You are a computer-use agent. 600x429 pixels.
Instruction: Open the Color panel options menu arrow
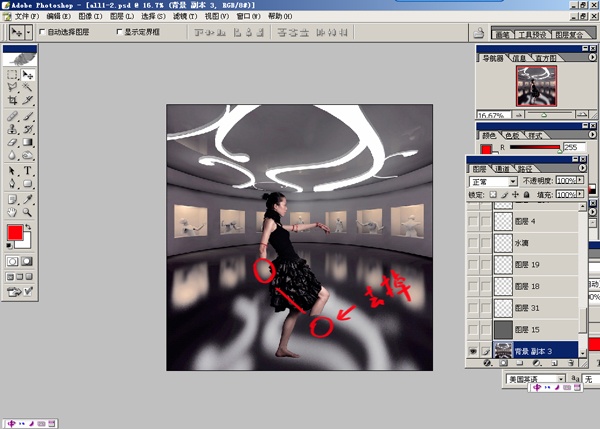click(592, 134)
